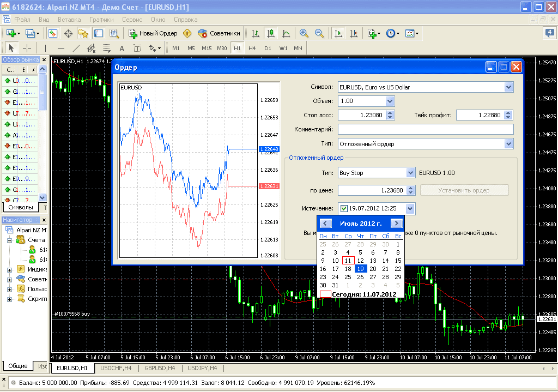Viewport: 558px width, 392px height.
Task: Uncheck the expiration date checkbox
Action: pyautogui.click(x=344, y=208)
